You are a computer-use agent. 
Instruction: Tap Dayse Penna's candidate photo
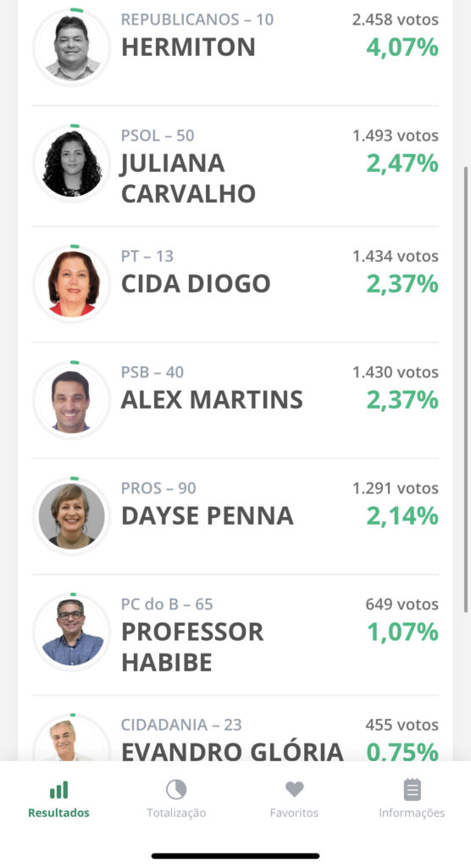pyautogui.click(x=73, y=516)
